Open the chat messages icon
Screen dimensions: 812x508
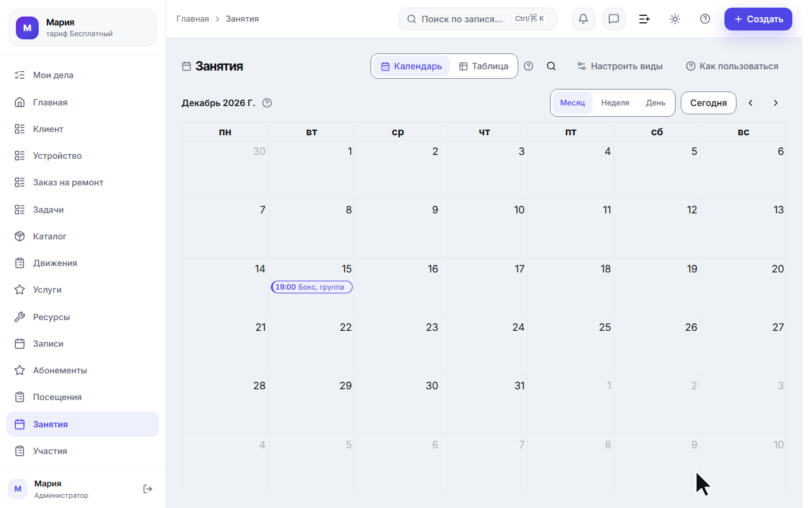[613, 19]
